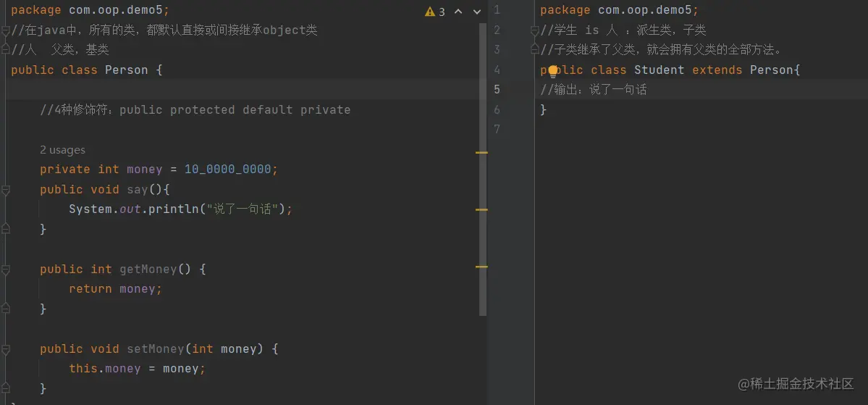Click the string "说了一句话" inside println
Screen dimensions: 868x405
pyautogui.click(x=241, y=209)
